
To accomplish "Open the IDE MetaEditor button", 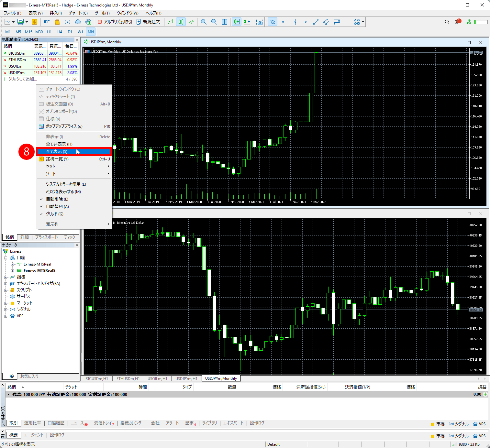I will click(47, 22).
